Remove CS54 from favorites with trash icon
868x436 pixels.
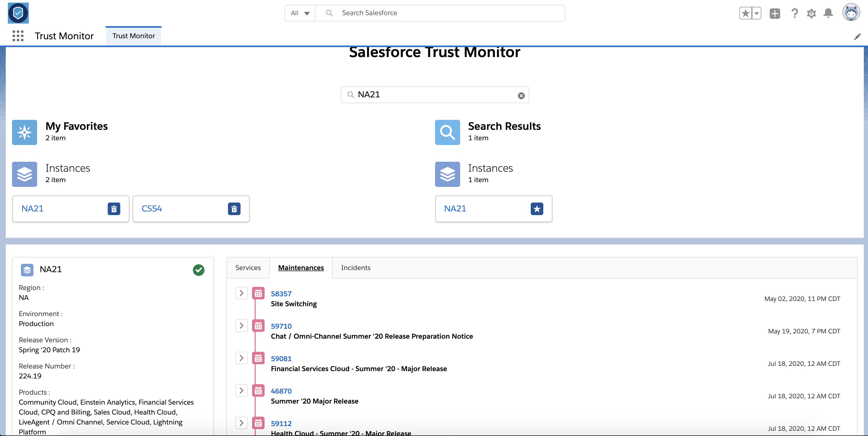[234, 209]
